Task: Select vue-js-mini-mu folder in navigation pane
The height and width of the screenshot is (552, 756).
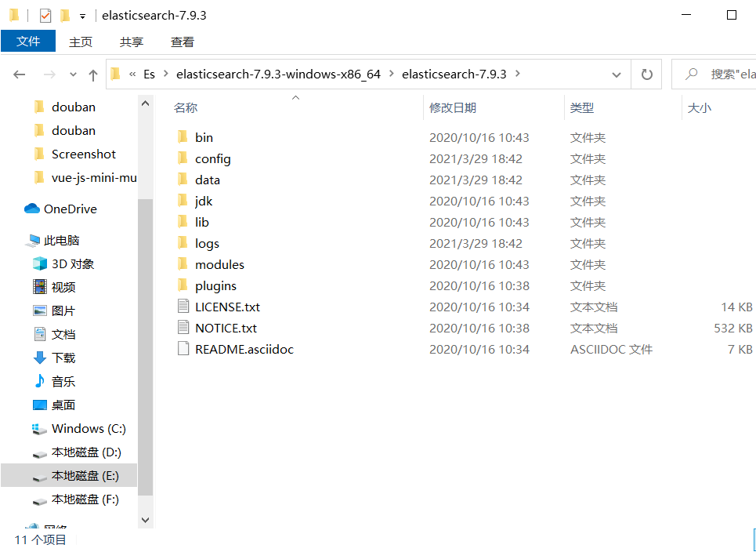Action: [94, 177]
